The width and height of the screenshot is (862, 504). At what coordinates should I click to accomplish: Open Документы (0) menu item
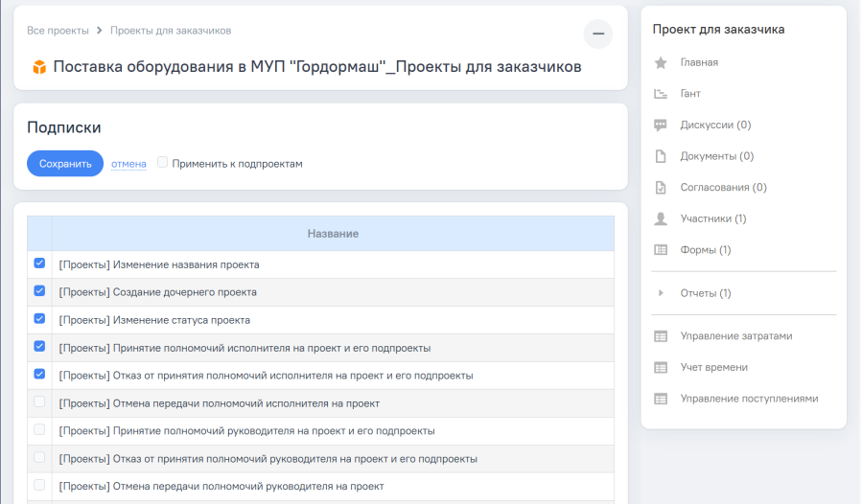coord(717,156)
